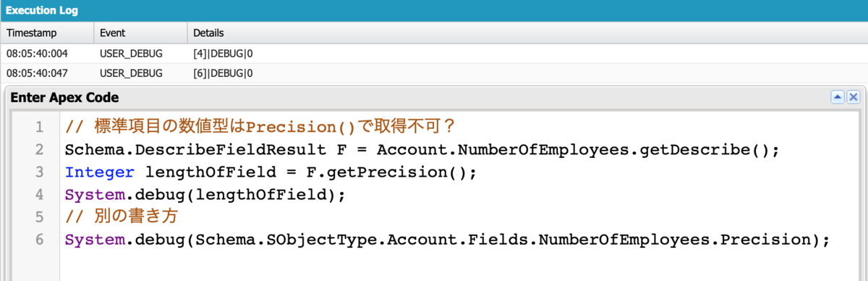Select line number 2 in gutter
The image size is (868, 281).
[x=39, y=150]
